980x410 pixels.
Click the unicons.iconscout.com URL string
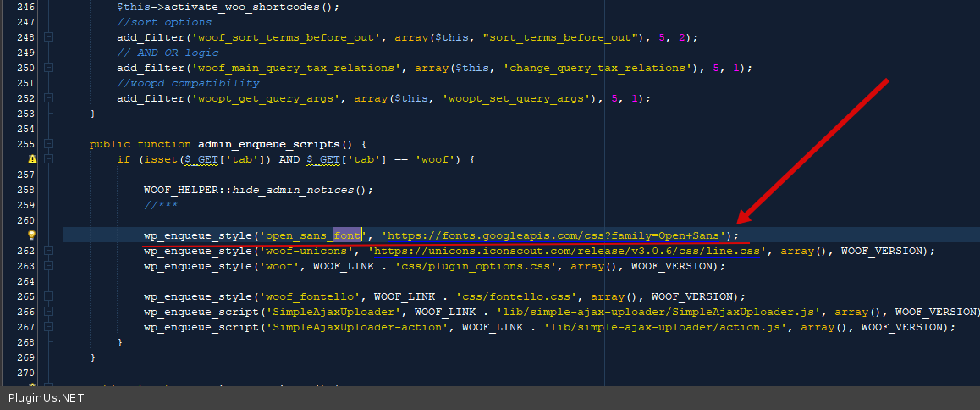pos(567,251)
